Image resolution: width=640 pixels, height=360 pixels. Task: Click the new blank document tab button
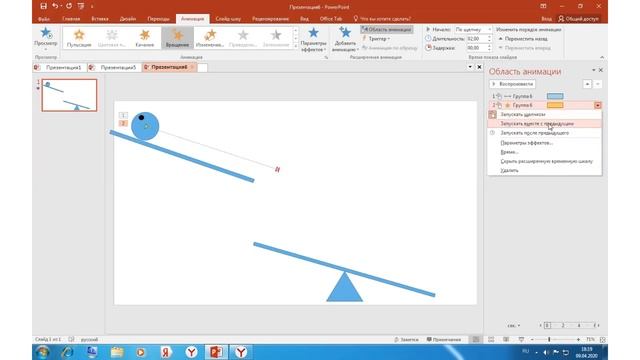(202, 68)
